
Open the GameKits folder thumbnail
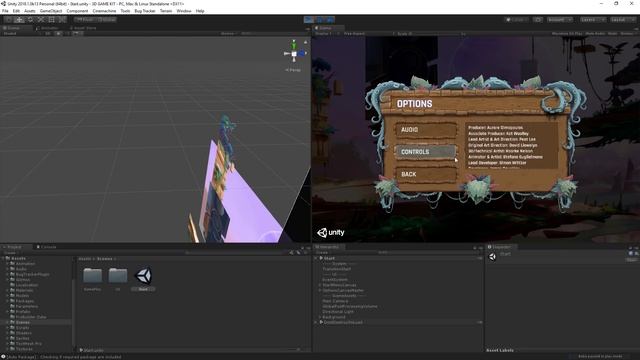93,276
